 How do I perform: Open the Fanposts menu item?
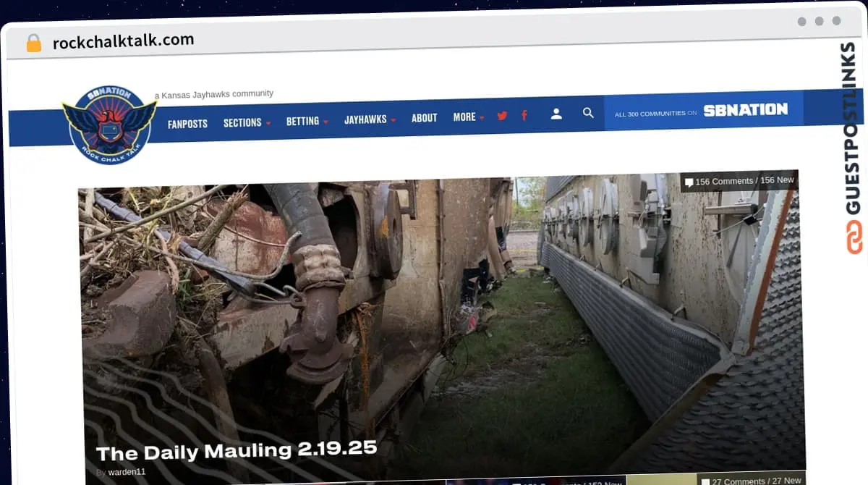(x=187, y=124)
